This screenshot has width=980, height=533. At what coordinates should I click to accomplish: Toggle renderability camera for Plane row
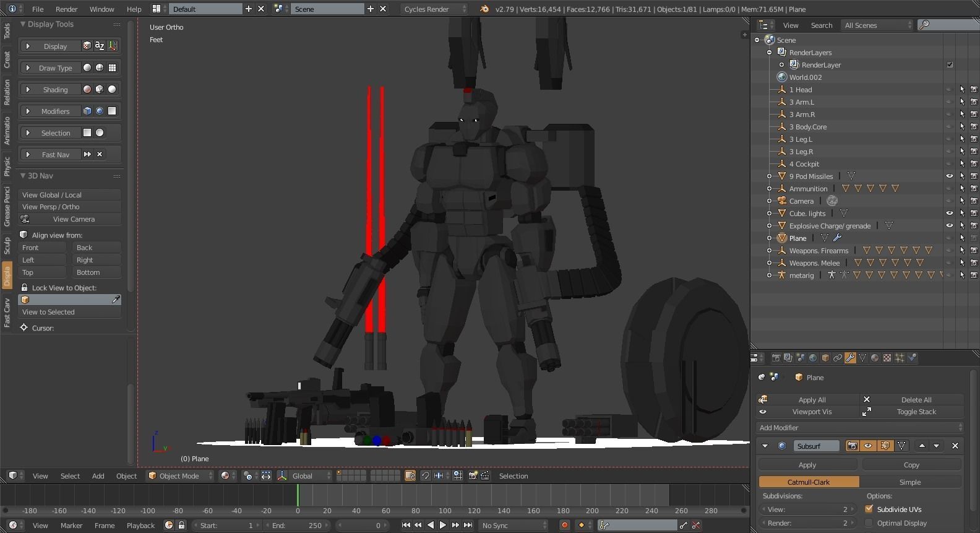[974, 238]
